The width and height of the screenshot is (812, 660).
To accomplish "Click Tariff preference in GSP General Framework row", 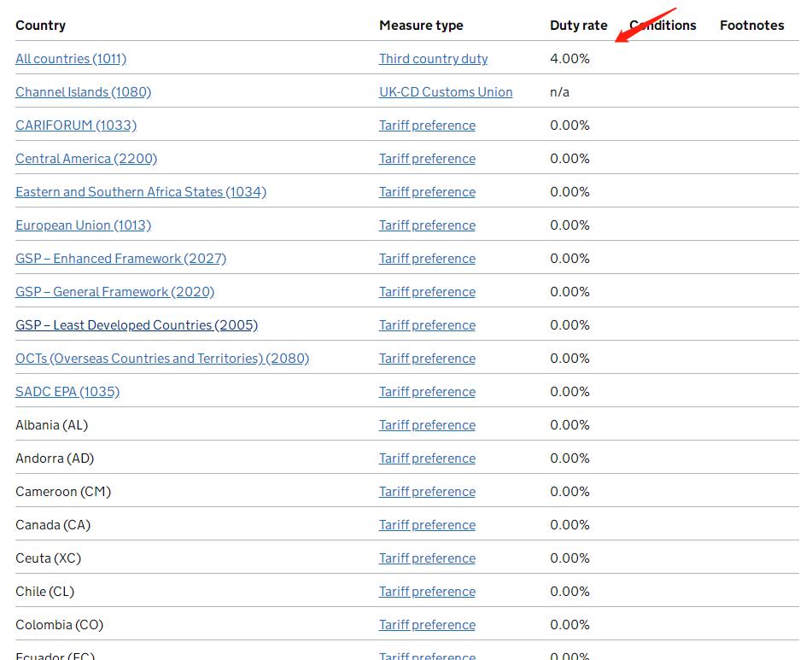I will pyautogui.click(x=427, y=291).
